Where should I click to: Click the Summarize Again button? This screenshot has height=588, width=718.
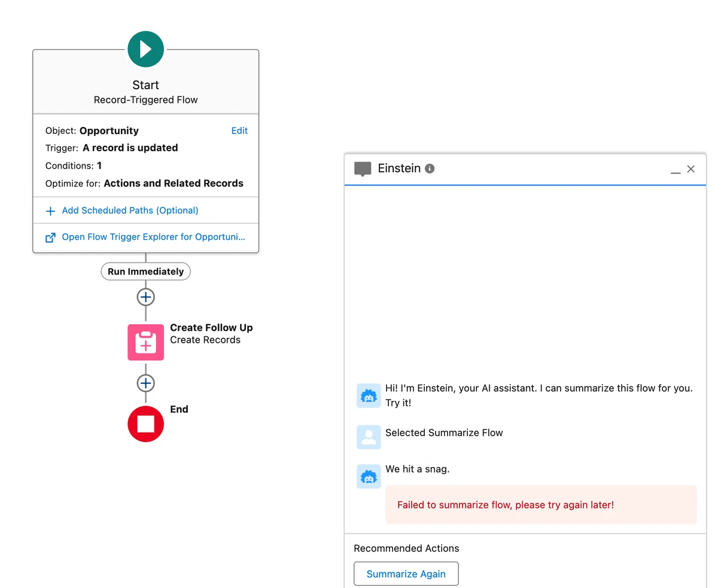click(406, 574)
